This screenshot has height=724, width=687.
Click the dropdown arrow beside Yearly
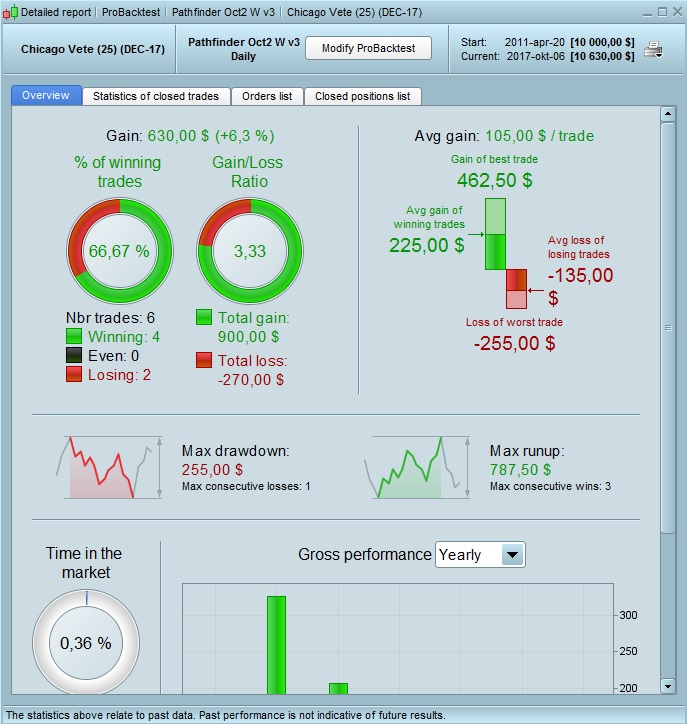[x=512, y=555]
